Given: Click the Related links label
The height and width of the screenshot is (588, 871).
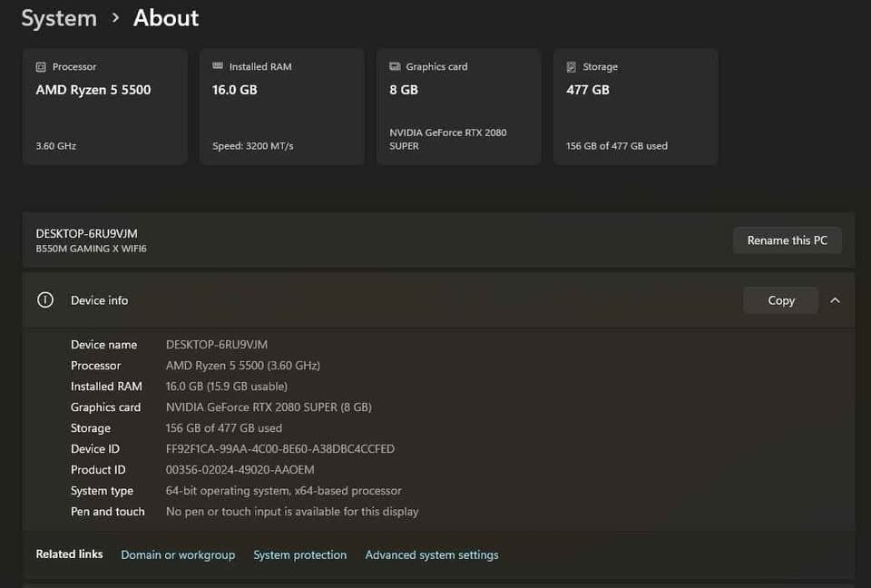Looking at the screenshot, I should [70, 554].
